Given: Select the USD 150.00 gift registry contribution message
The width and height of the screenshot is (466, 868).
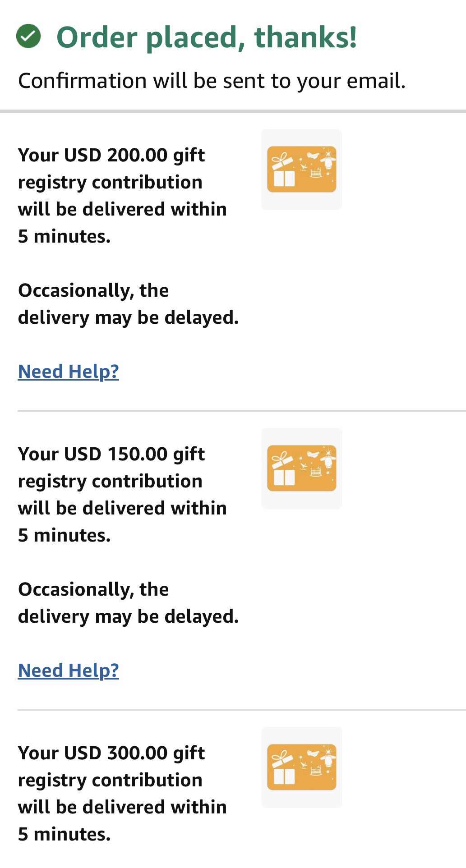Looking at the screenshot, I should tap(122, 495).
